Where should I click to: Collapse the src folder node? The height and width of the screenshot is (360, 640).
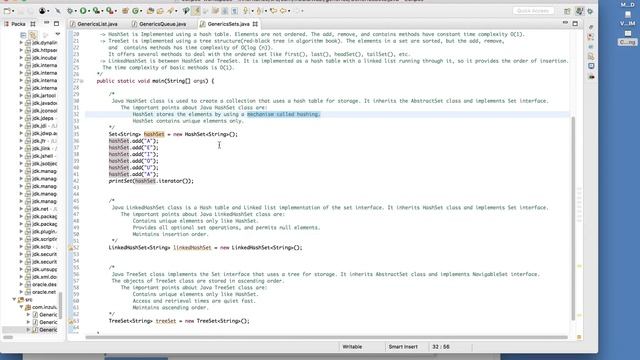click(x=14, y=299)
